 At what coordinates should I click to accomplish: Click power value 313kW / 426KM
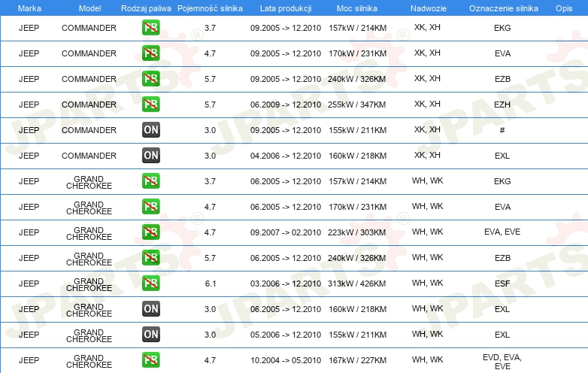click(x=357, y=284)
